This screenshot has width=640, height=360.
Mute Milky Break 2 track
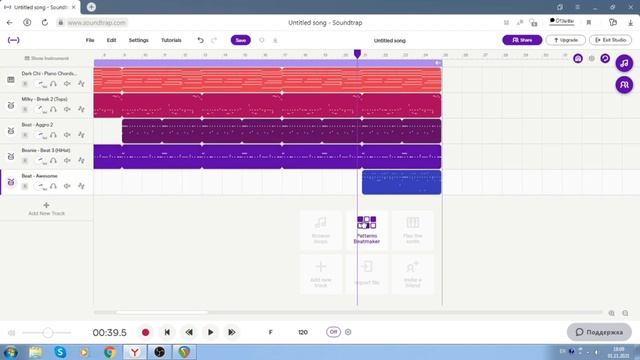(x=67, y=109)
